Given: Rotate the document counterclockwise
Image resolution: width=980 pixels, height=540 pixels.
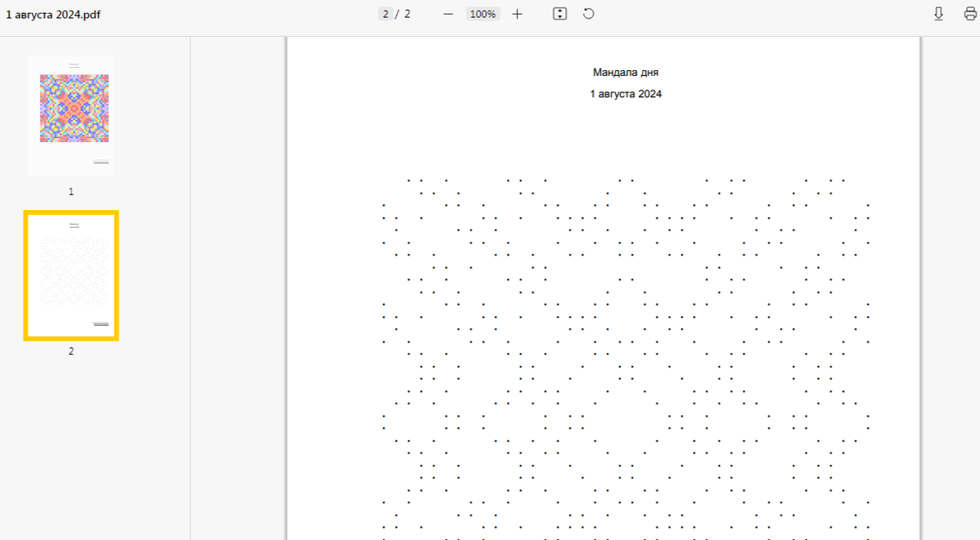Looking at the screenshot, I should 588,14.
